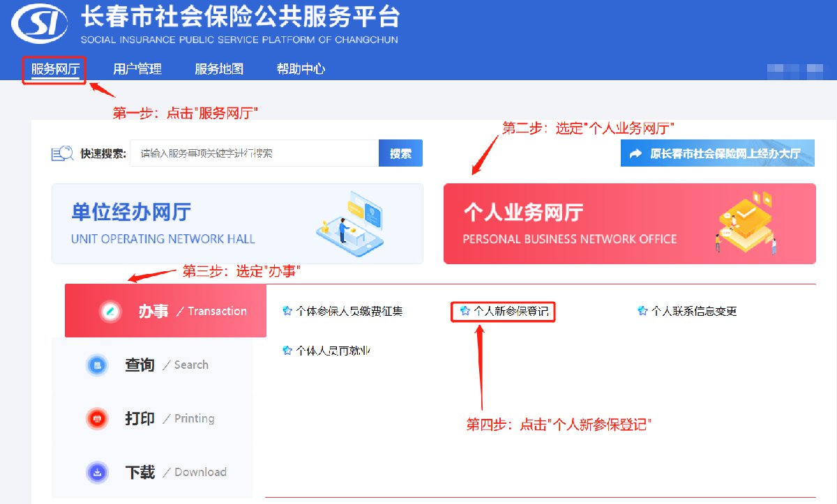Image resolution: width=837 pixels, height=504 pixels.
Task: Choose the 个人业务网厅 card
Action: coord(629,223)
